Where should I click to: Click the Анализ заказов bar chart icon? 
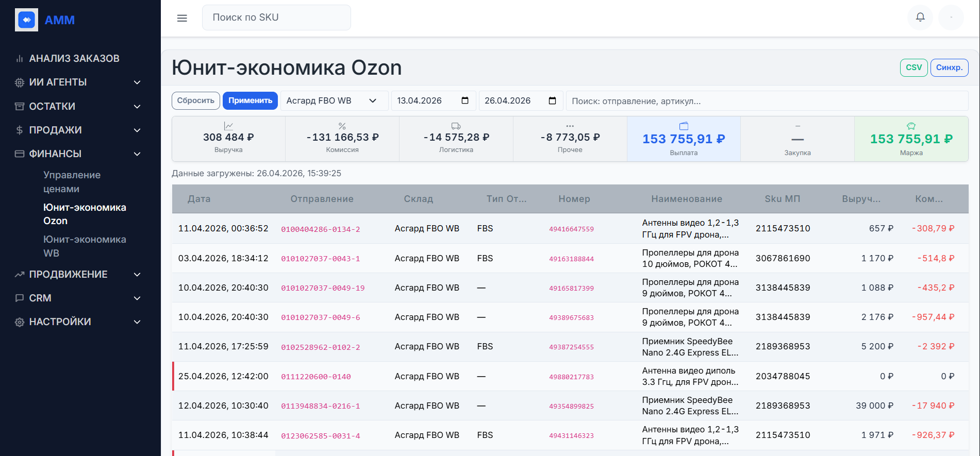coord(20,59)
